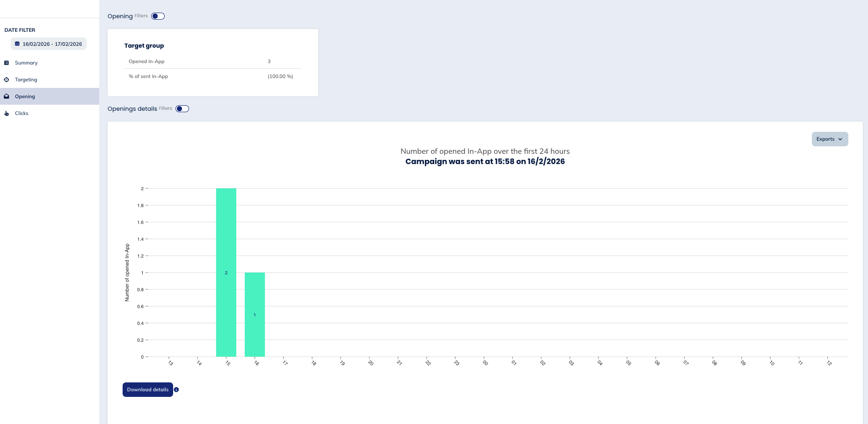This screenshot has height=424, width=868.
Task: Click the tall green bar at hour 15
Action: tap(226, 272)
